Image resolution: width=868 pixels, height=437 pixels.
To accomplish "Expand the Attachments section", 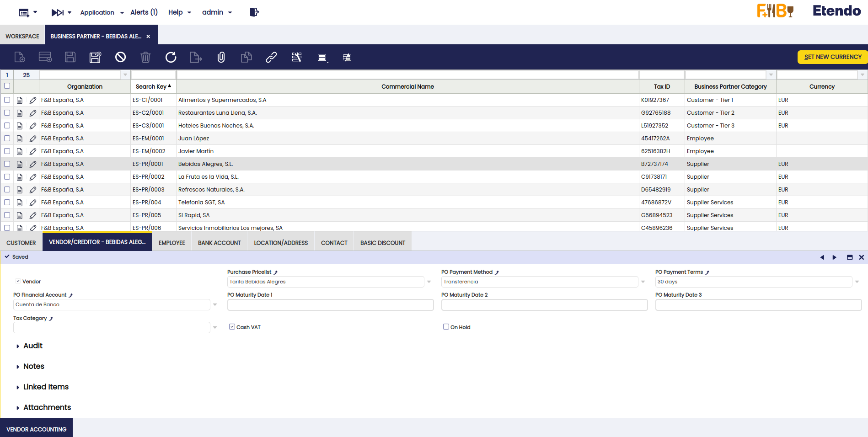I will [x=43, y=408].
